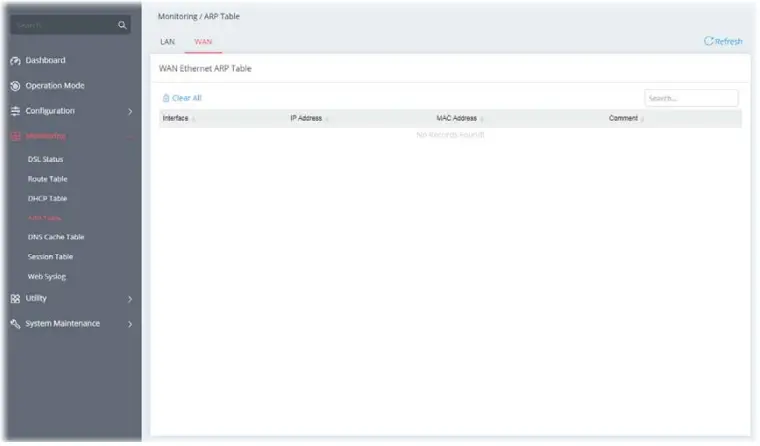The height and width of the screenshot is (446, 760).
Task: Click the IP Address column header
Action: (306, 118)
